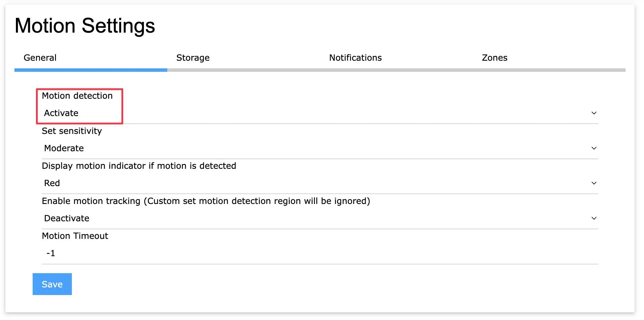Open the motion indicator dropdown showing Red
Viewport: 644px width, 320px height.
[312, 183]
